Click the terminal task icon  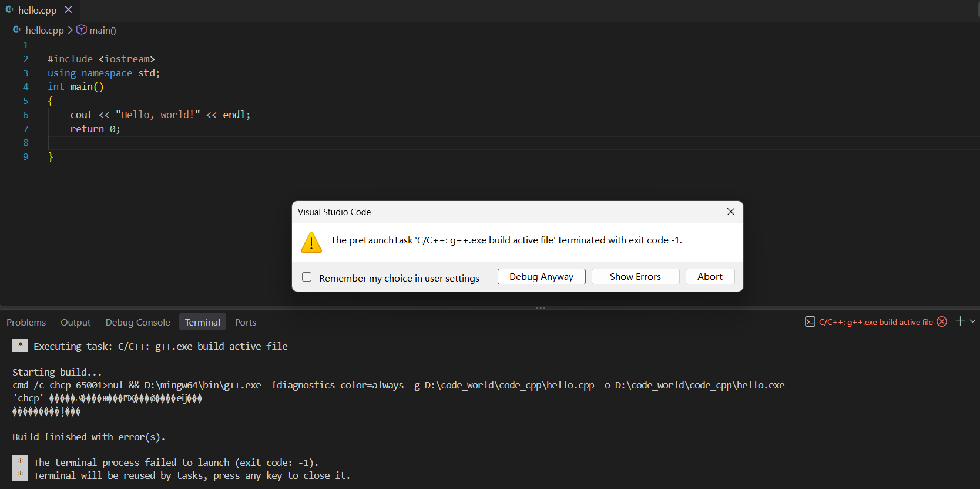coord(810,321)
